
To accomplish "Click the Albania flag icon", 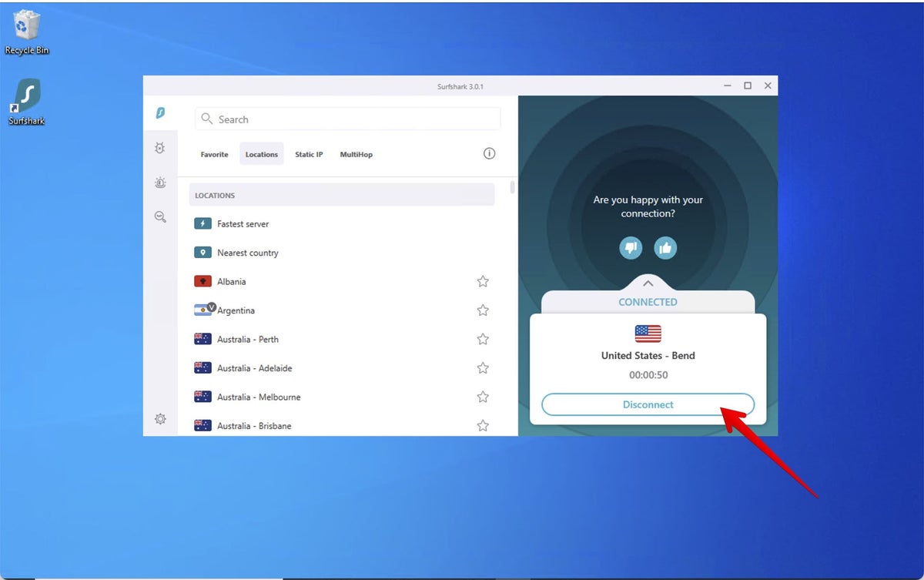I will (203, 281).
